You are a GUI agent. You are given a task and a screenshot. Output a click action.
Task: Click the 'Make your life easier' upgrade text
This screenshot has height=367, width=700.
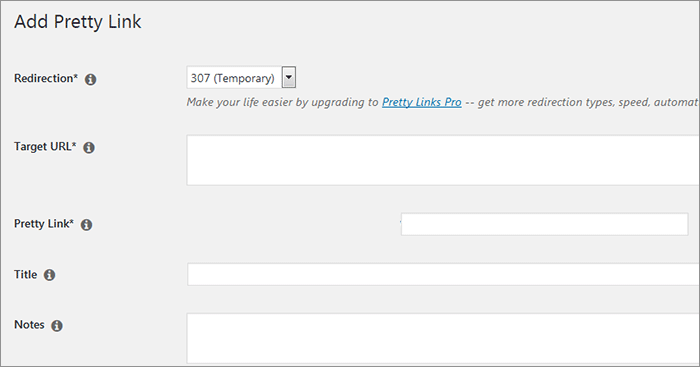pos(282,102)
